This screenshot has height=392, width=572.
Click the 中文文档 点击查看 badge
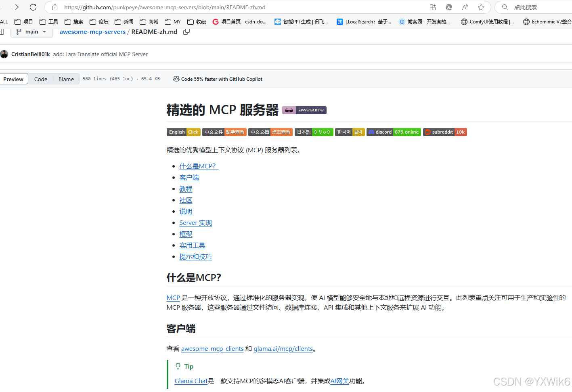tap(270, 132)
